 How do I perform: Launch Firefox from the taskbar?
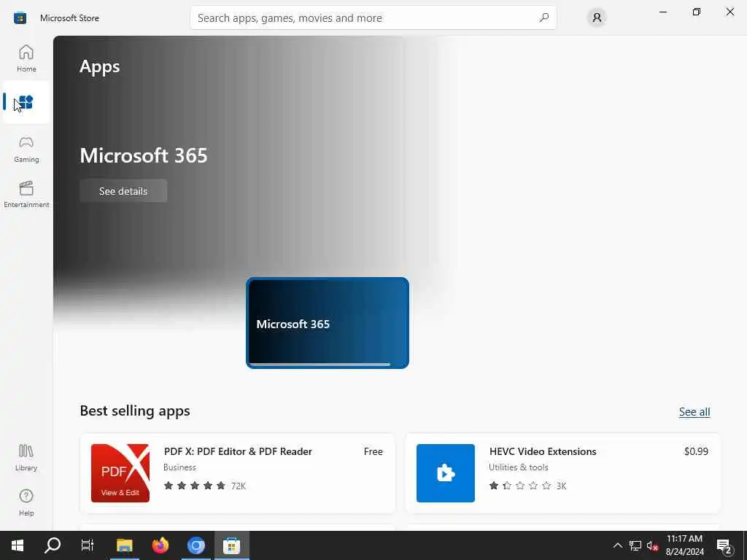tap(160, 545)
